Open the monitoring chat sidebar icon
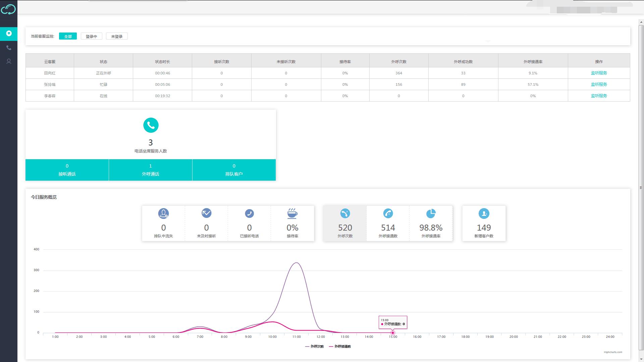 click(x=9, y=34)
